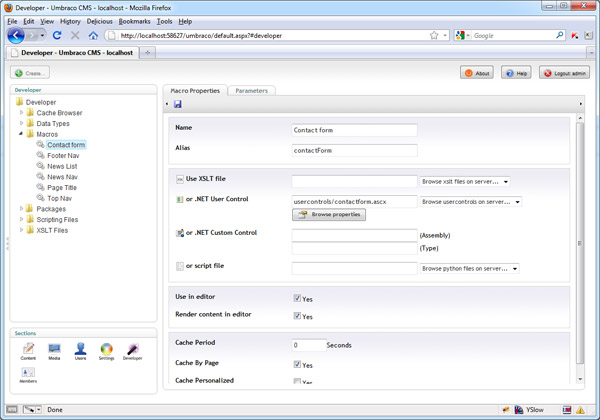Uncheck Cache By Page checkbox

point(297,364)
